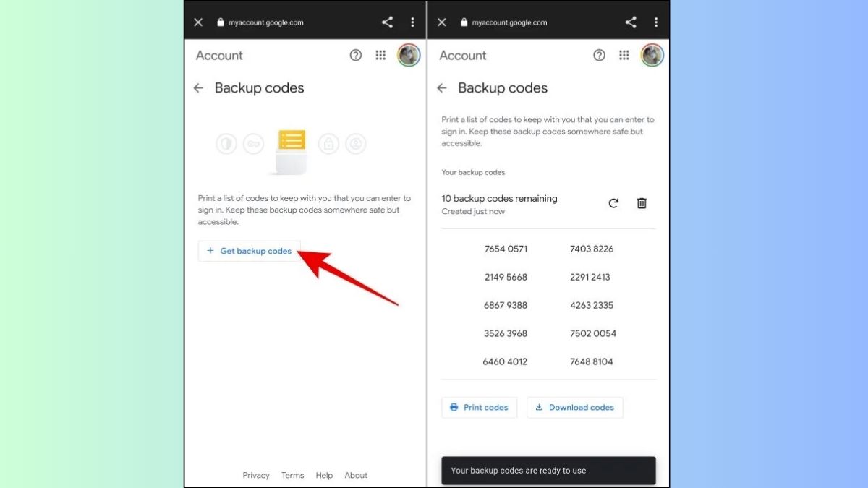The height and width of the screenshot is (488, 868).
Task: Select backup code 7654 0571
Action: (x=506, y=249)
